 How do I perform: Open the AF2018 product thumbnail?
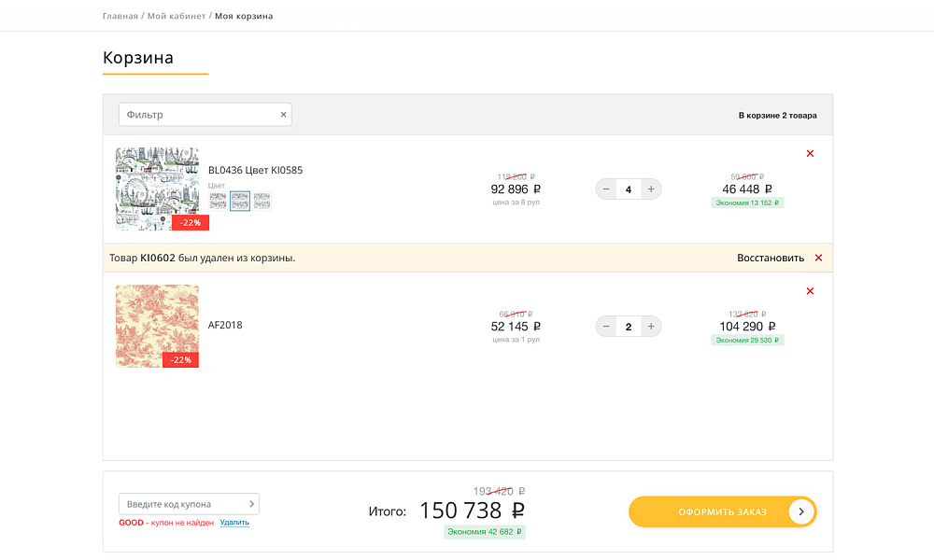pyautogui.click(x=157, y=326)
